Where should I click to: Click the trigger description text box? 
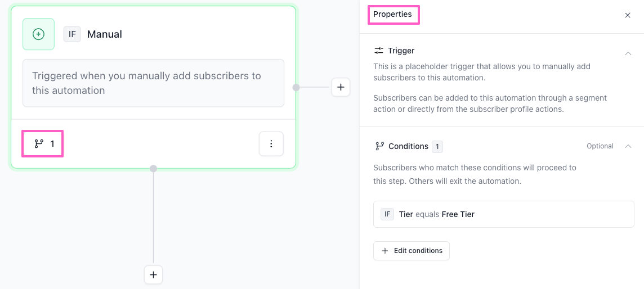(153, 83)
